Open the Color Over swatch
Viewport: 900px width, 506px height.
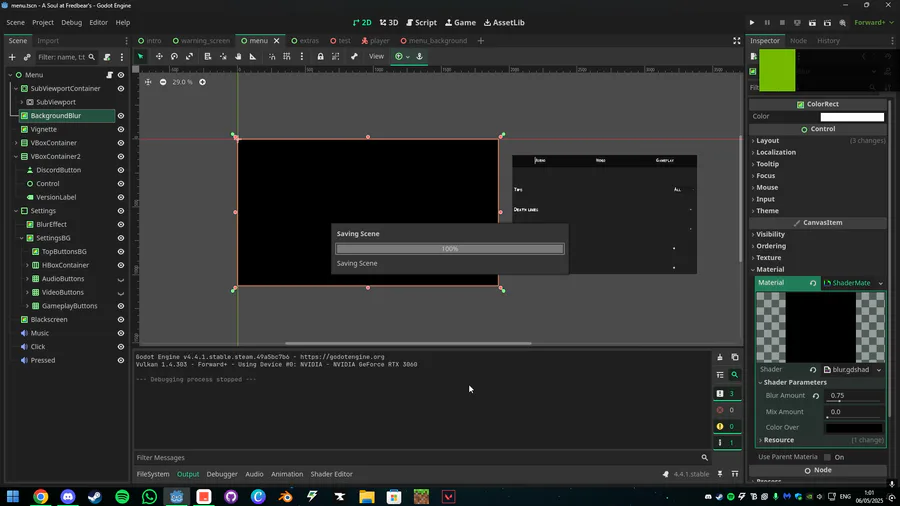[x=854, y=428]
